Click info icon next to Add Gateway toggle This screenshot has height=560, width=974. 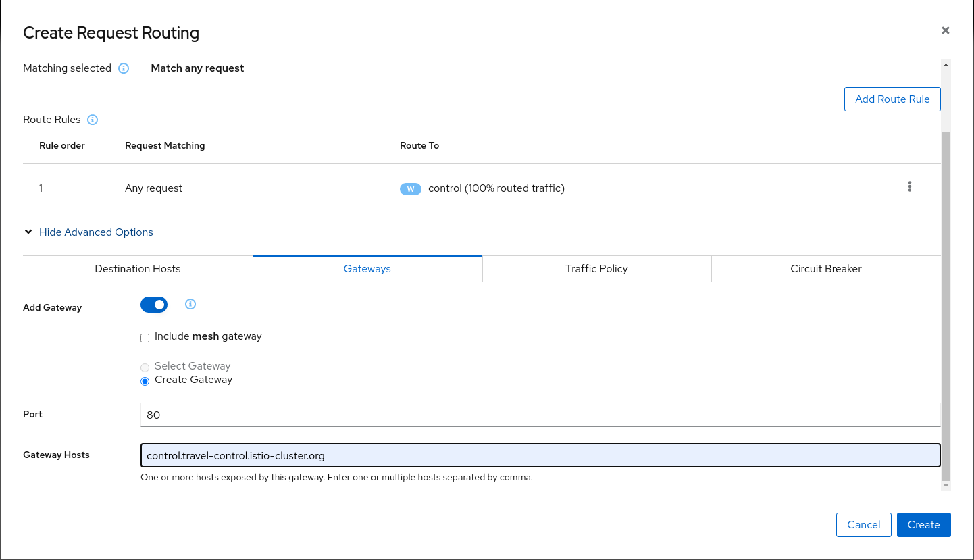tap(190, 305)
